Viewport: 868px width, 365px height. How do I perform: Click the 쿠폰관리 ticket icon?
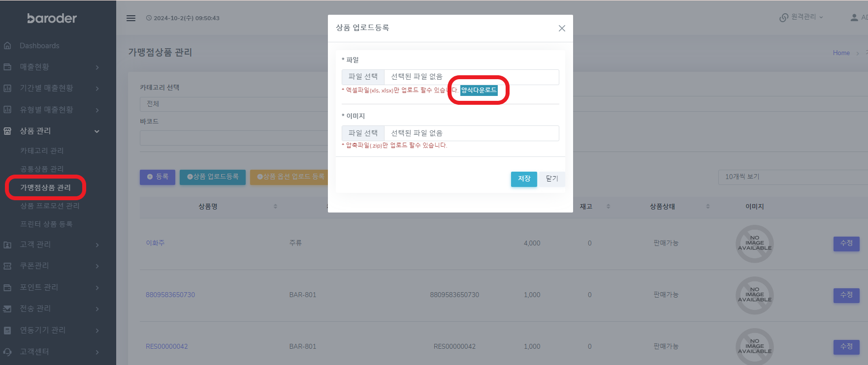7,266
